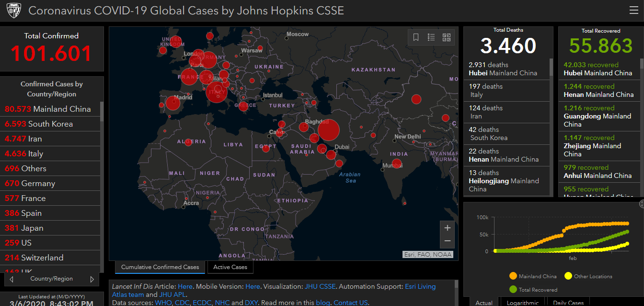Select Switzerland in country list

[50, 258]
